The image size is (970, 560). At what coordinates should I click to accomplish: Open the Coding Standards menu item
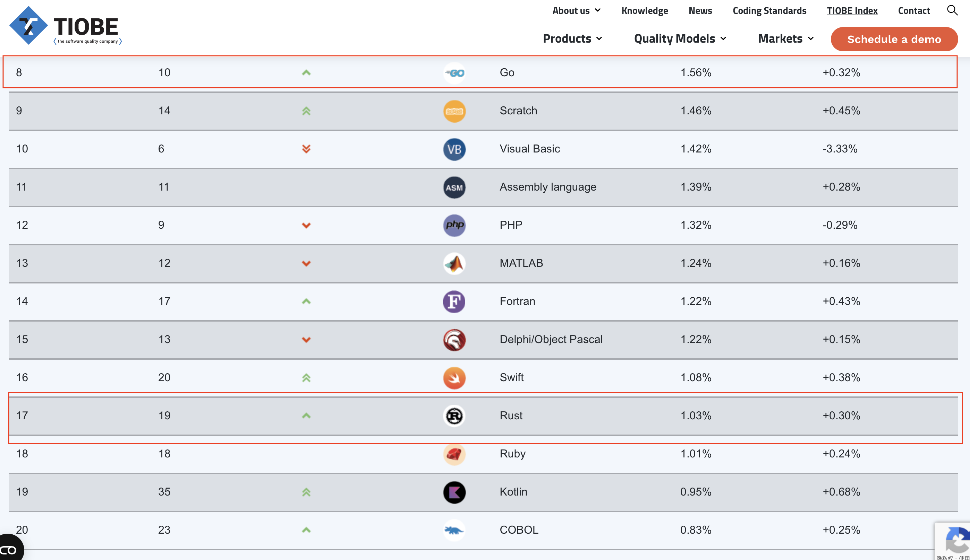[x=769, y=11]
